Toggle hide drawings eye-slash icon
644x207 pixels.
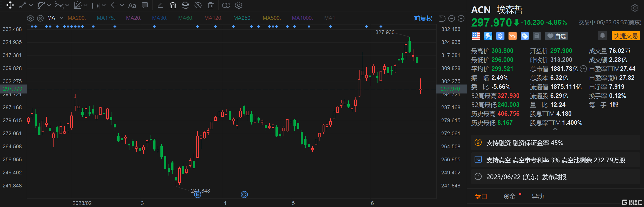pyautogui.click(x=198, y=5)
